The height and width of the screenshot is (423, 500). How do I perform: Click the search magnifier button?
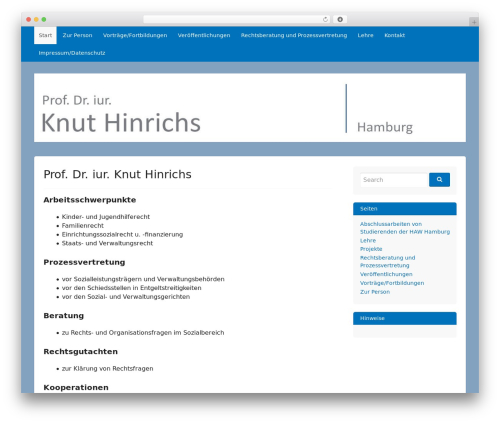(x=439, y=180)
